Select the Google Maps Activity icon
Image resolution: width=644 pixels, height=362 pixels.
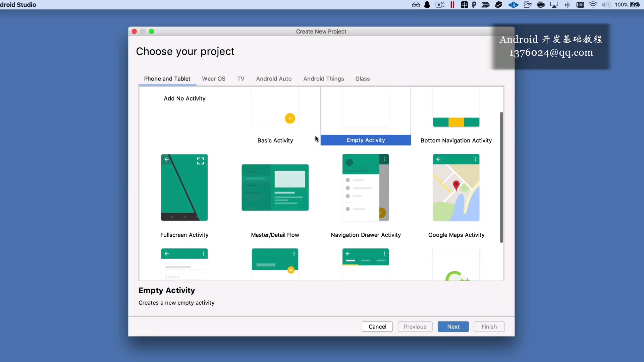456,187
